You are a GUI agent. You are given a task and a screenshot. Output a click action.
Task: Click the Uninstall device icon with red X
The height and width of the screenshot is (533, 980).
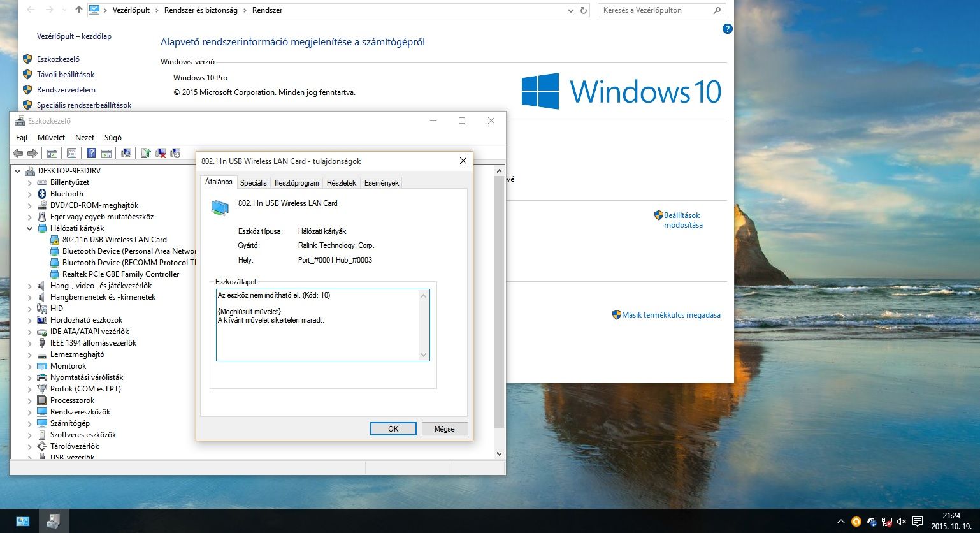coord(161,153)
